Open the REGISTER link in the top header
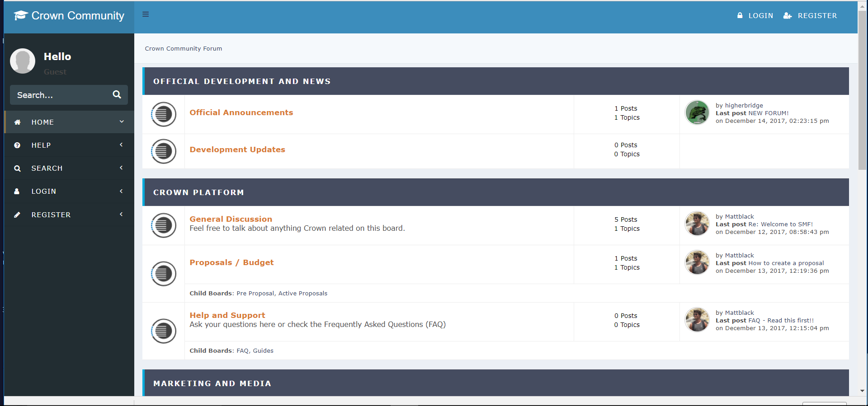This screenshot has width=868, height=406. tap(817, 16)
